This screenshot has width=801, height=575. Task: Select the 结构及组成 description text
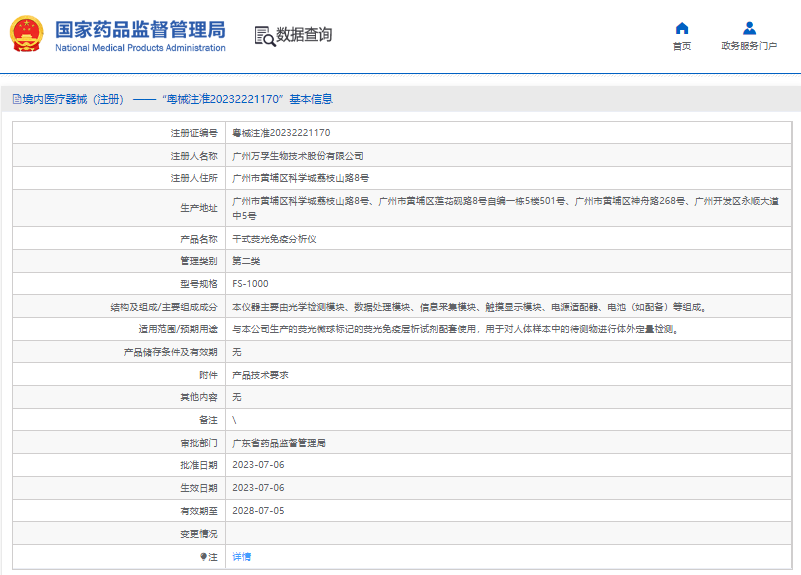click(469, 307)
